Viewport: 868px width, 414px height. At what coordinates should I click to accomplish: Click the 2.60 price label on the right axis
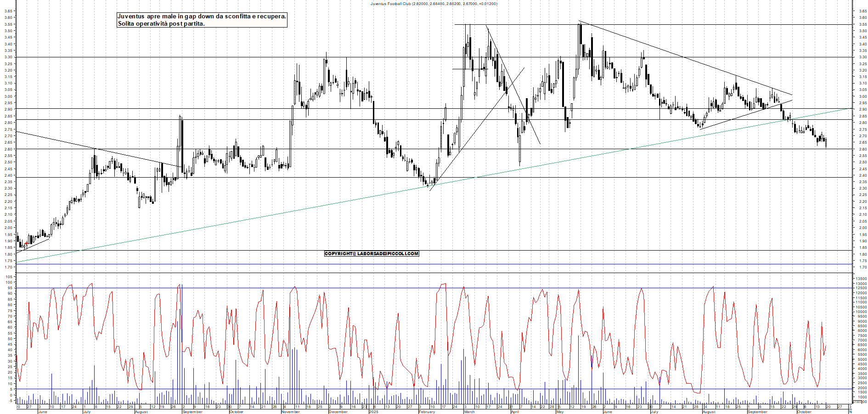(x=862, y=149)
